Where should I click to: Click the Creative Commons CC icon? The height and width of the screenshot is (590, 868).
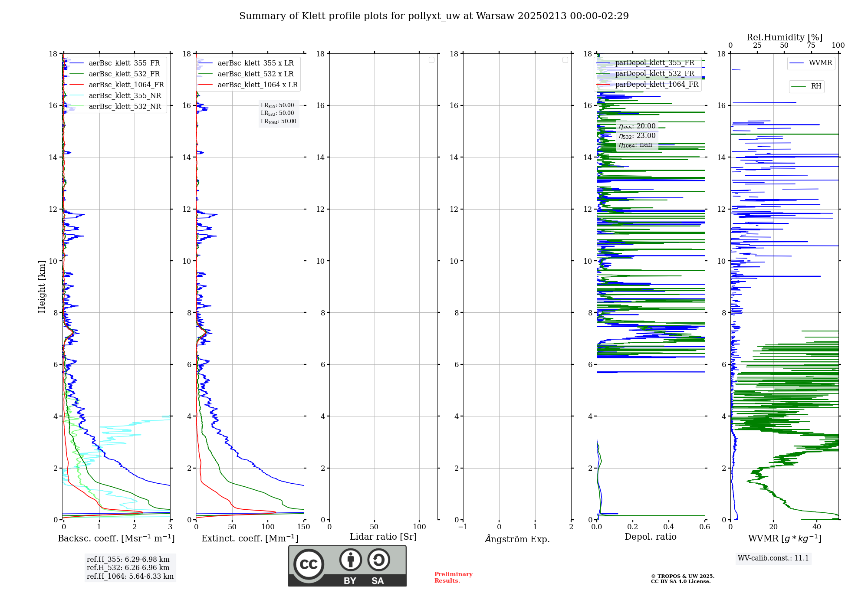pos(309,564)
